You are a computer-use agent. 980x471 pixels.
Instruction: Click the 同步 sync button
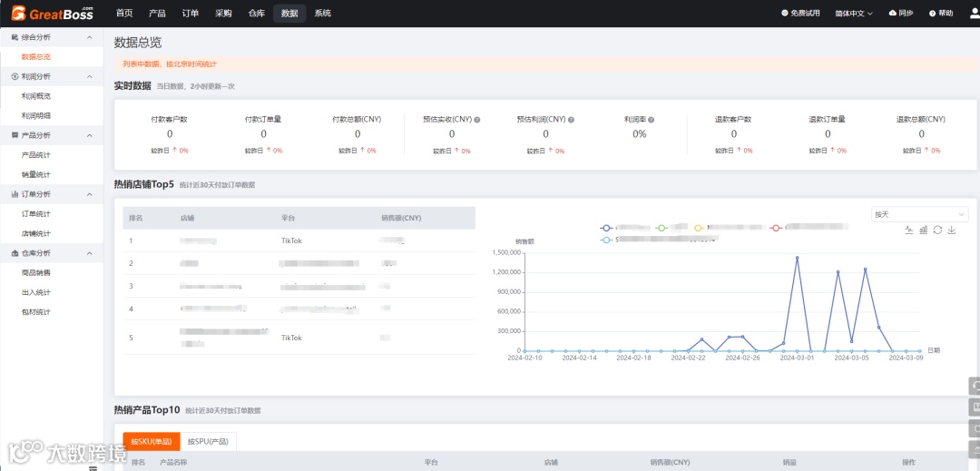(901, 13)
